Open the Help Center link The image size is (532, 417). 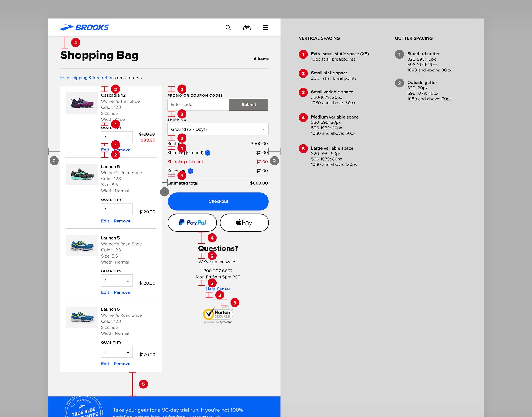(218, 289)
